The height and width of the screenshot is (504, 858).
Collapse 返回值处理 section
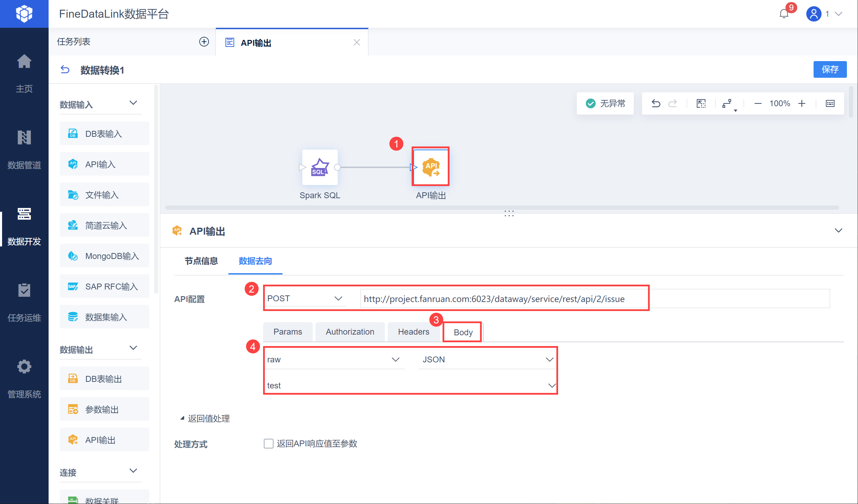click(205, 419)
